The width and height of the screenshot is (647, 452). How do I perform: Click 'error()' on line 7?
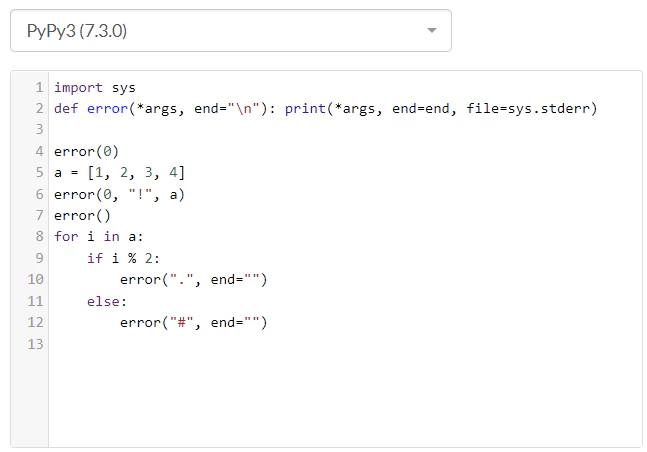tap(82, 215)
